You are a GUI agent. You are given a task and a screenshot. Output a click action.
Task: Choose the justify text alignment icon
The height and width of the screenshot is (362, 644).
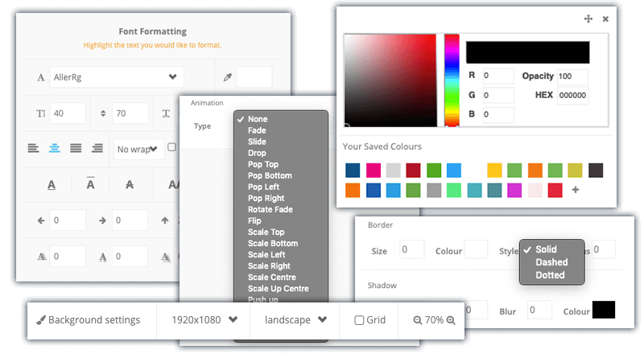(x=76, y=148)
